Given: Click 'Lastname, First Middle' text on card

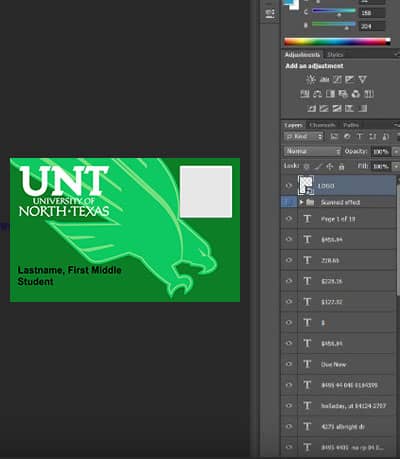Looking at the screenshot, I should pyautogui.click(x=69, y=270).
